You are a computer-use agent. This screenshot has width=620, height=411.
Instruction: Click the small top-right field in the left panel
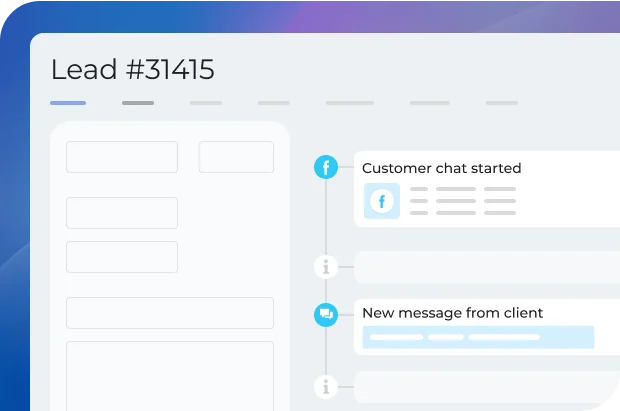click(x=236, y=157)
